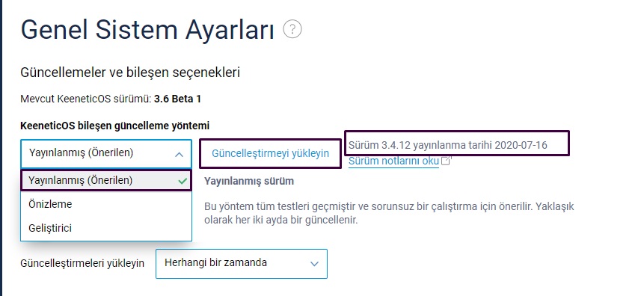The height and width of the screenshot is (296, 644).
Task: Click green checkmark in the dropdown list
Action: tap(183, 181)
